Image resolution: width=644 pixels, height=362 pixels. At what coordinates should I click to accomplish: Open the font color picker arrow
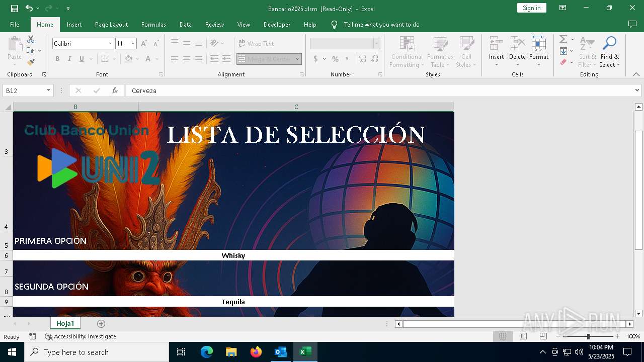157,59
